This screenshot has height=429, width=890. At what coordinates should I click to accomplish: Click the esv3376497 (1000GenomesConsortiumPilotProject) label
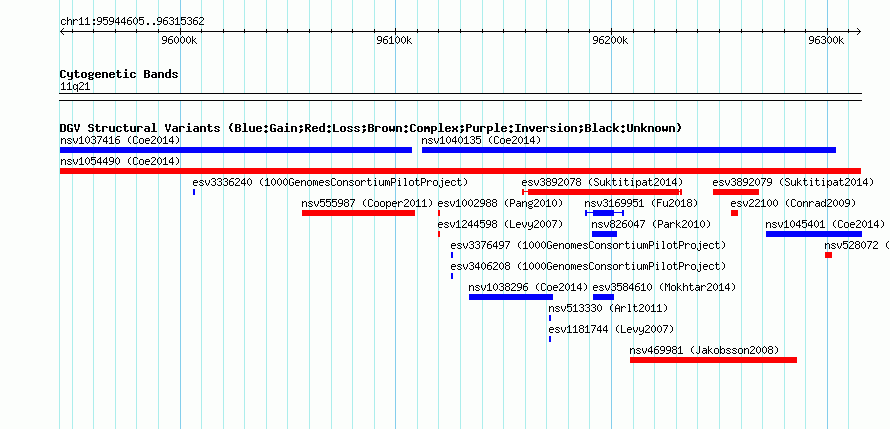(588, 245)
